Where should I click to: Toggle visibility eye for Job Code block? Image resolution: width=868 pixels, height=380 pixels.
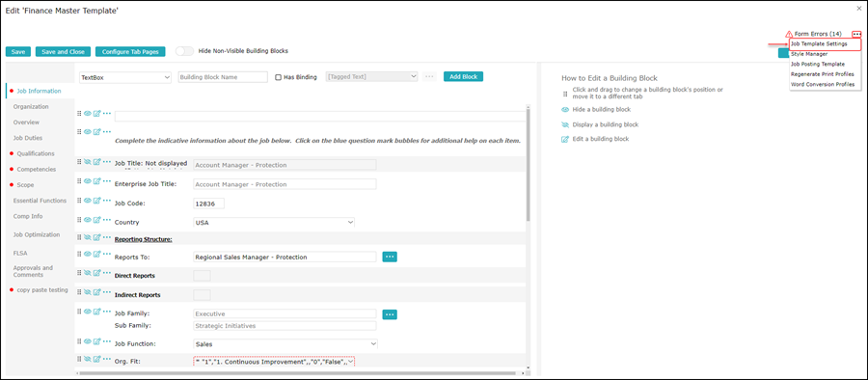tap(88, 201)
